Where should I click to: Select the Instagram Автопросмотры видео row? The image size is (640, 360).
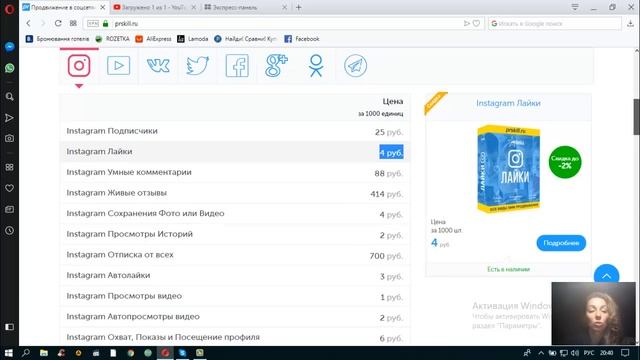pyautogui.click(x=235, y=317)
